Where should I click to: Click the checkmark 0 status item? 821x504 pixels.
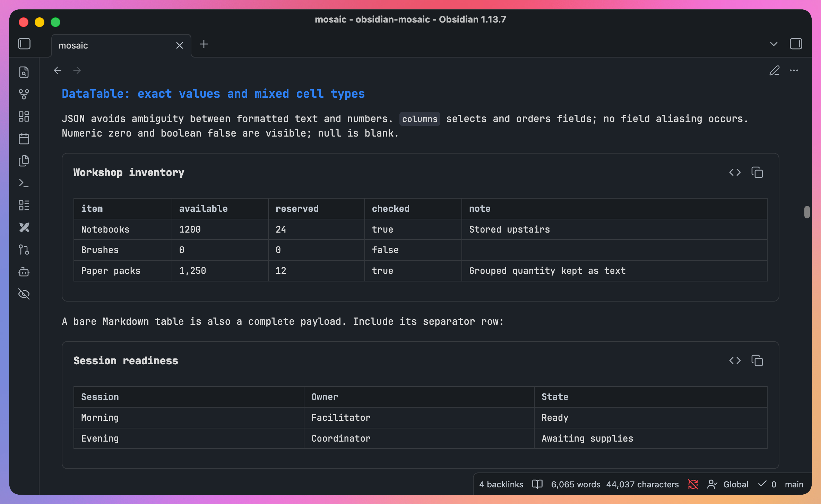pos(767,484)
